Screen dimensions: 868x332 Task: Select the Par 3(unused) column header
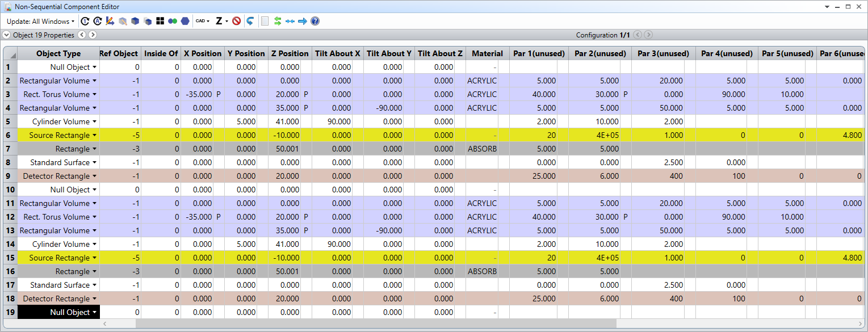tap(663, 53)
